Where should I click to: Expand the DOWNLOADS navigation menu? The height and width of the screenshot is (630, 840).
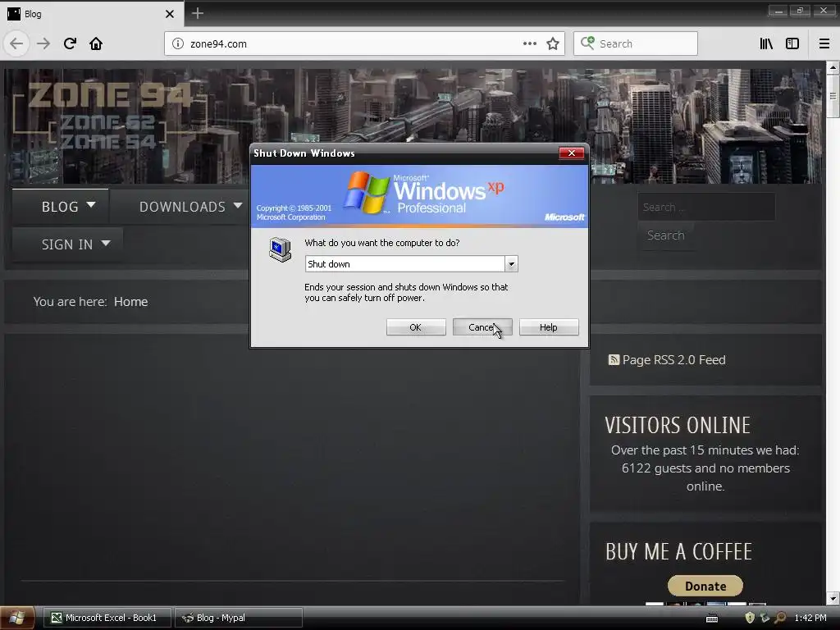pyautogui.click(x=190, y=206)
